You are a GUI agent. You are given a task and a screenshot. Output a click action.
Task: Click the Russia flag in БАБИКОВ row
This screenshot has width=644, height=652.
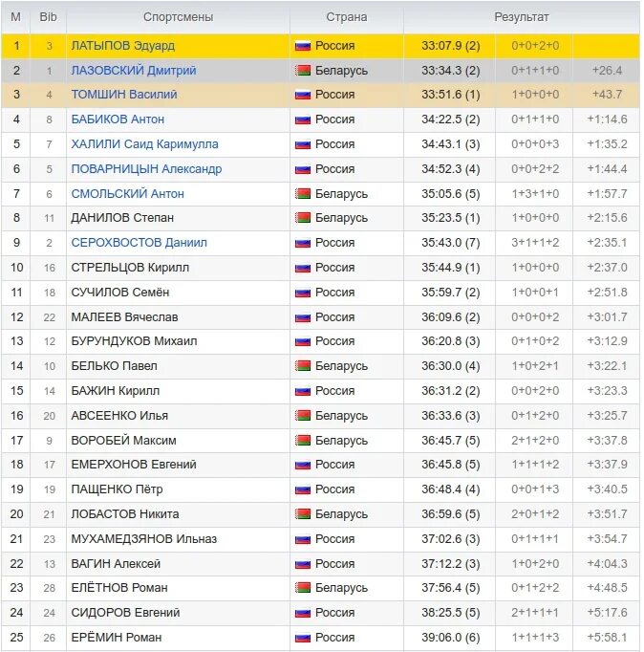pos(303,120)
